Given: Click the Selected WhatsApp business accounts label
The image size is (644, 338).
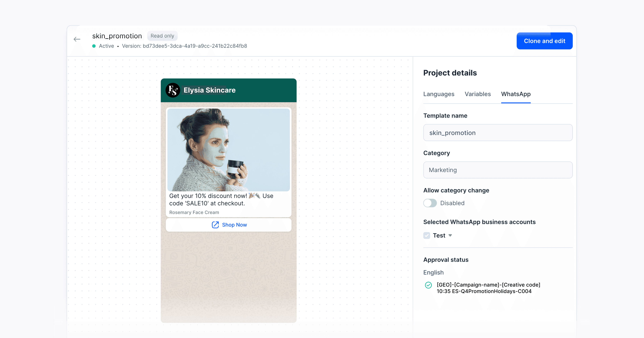Looking at the screenshot, I should pyautogui.click(x=479, y=222).
